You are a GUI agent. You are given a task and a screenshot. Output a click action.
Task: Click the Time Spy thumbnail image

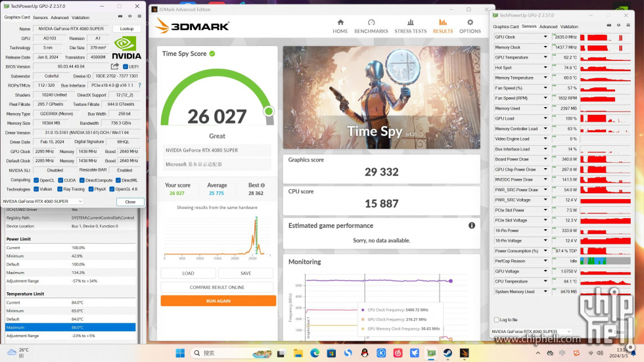[x=382, y=98]
